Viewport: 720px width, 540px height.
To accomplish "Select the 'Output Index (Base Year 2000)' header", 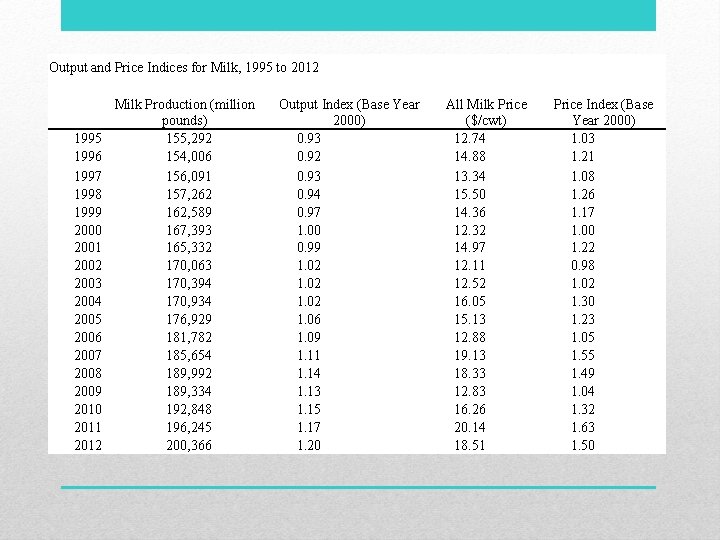I will (x=349, y=112).
